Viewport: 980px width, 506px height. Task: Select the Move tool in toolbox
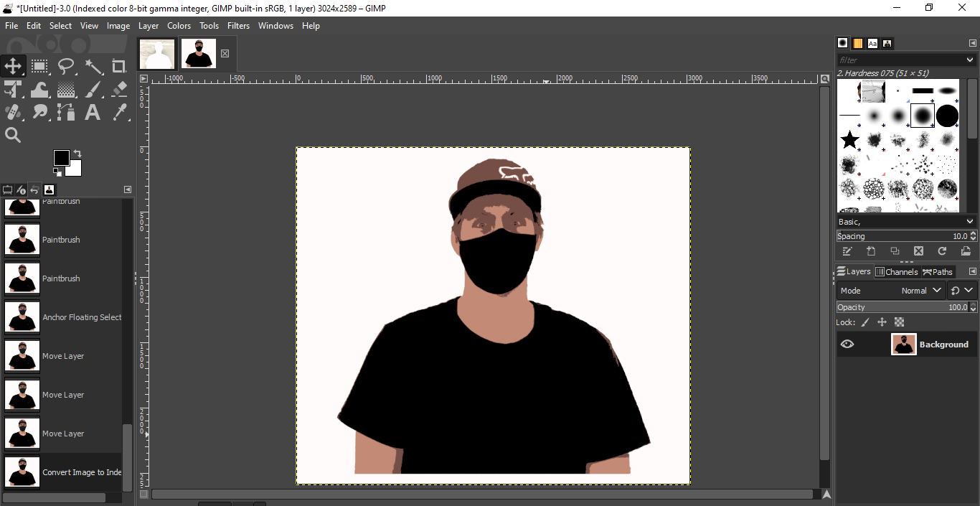coord(13,67)
